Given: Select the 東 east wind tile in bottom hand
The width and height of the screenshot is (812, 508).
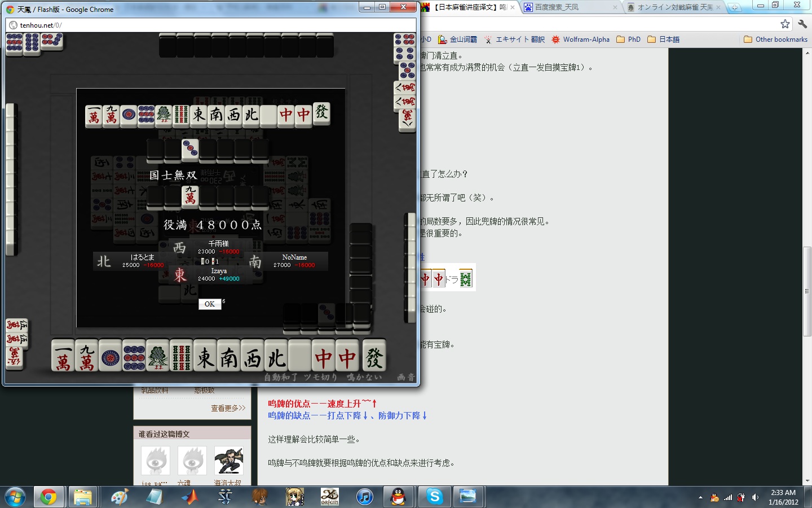Looking at the screenshot, I should (x=205, y=356).
